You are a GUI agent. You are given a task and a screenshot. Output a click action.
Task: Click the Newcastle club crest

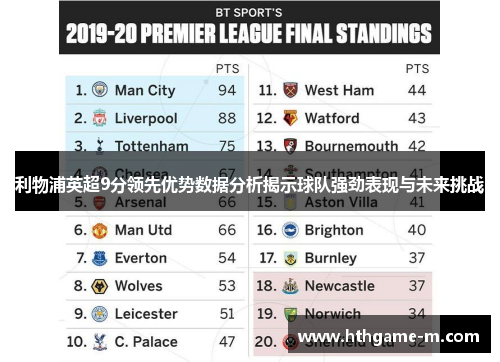290,286
